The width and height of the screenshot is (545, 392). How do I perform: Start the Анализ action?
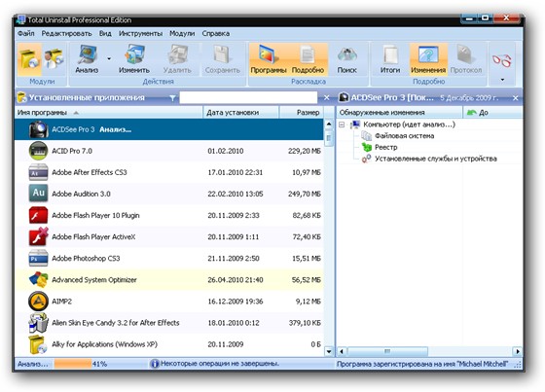click(87, 59)
